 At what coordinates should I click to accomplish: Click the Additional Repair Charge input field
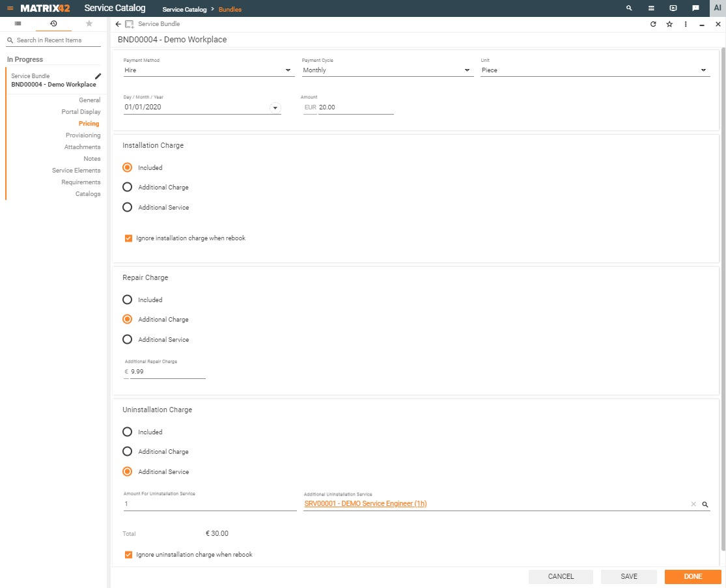(167, 372)
